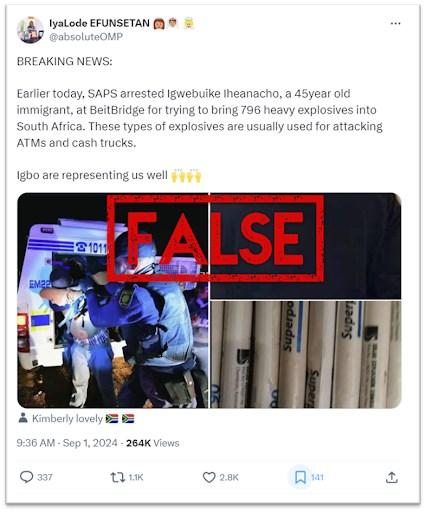
Task: Click the share upload icon
Action: tap(392, 477)
